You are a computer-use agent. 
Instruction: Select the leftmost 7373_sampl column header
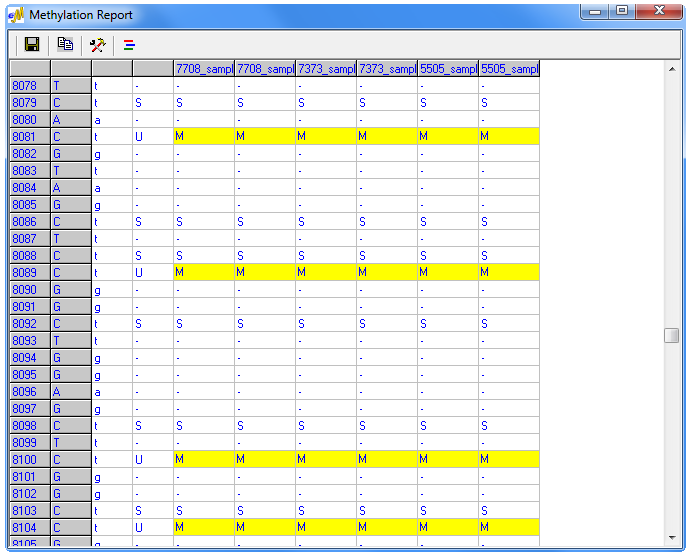point(326,69)
